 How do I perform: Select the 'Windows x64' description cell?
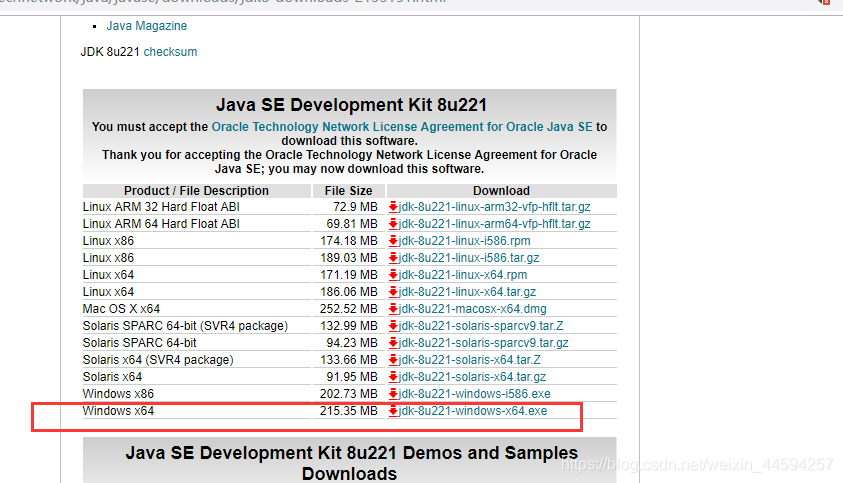coord(197,411)
